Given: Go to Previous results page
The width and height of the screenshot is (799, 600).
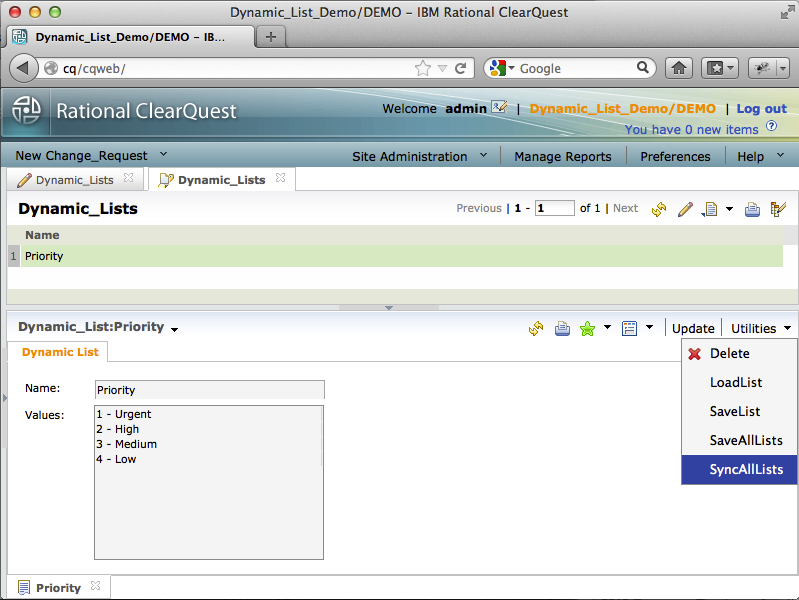Looking at the screenshot, I should coord(479,208).
